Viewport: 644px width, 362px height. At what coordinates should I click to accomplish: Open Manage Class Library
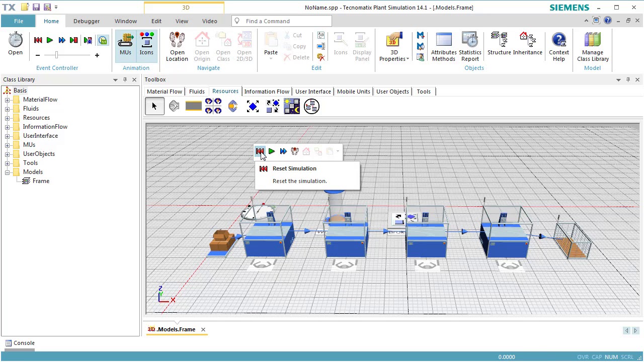tap(592, 46)
